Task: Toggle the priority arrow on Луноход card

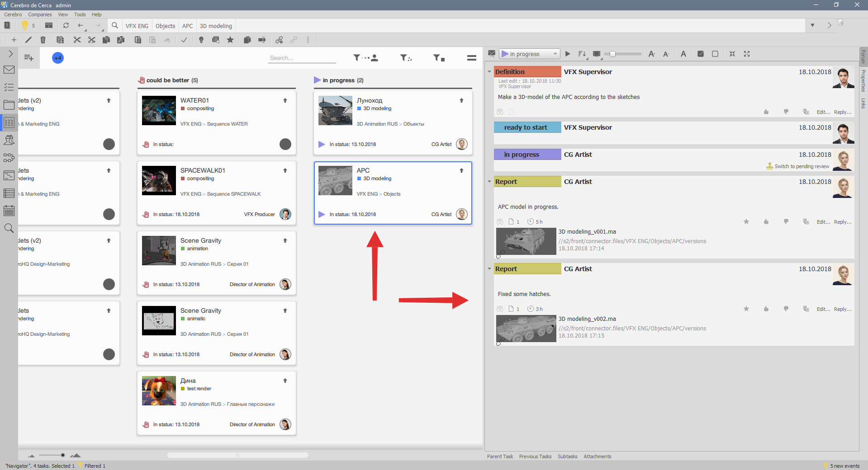Action: pos(462,100)
